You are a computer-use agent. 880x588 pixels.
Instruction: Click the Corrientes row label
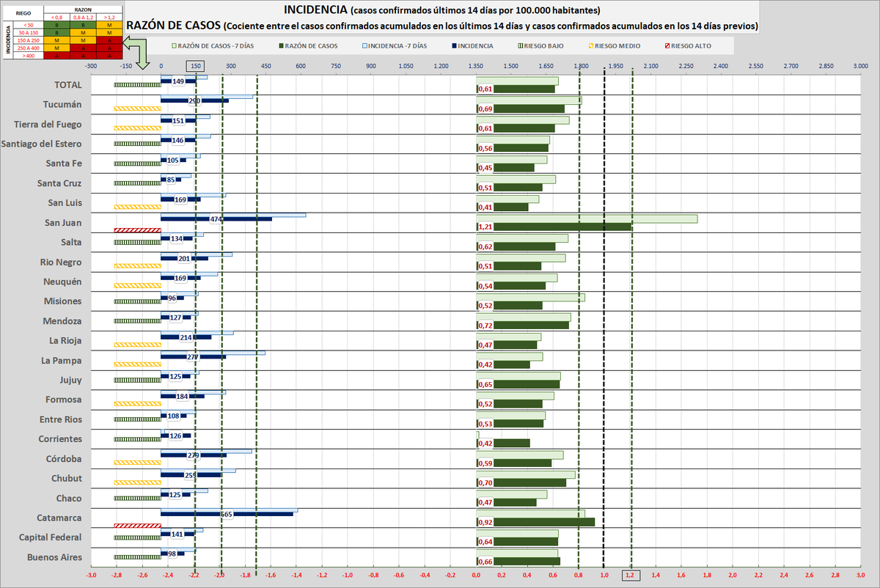(x=60, y=439)
